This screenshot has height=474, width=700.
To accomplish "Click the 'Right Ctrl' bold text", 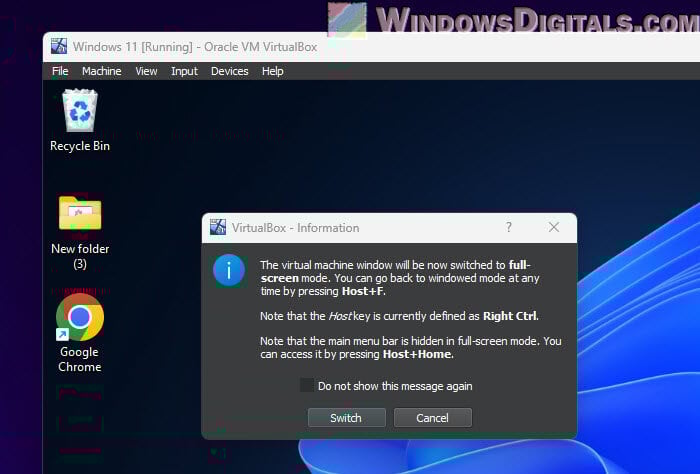I will [x=510, y=316].
